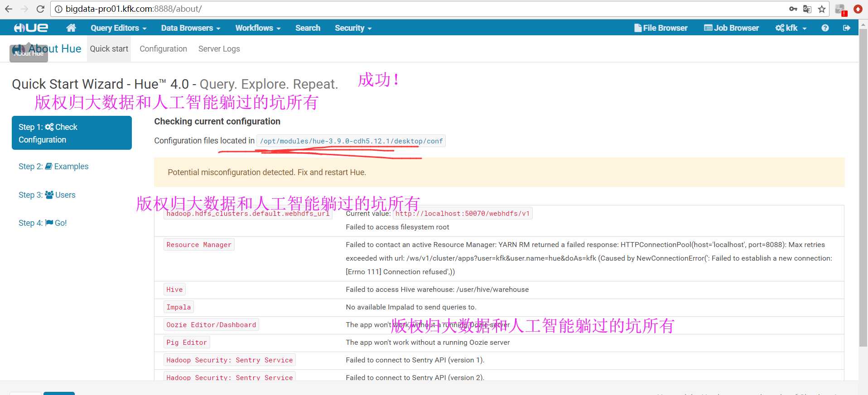Open the Query Editors dropdown
Viewport: 868px width, 395px height.
pyautogui.click(x=119, y=28)
